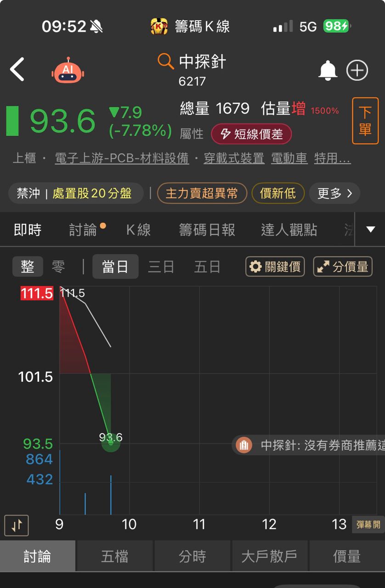385x588 pixels.
Task: Tap the 價新低 tag
Action: point(278,193)
